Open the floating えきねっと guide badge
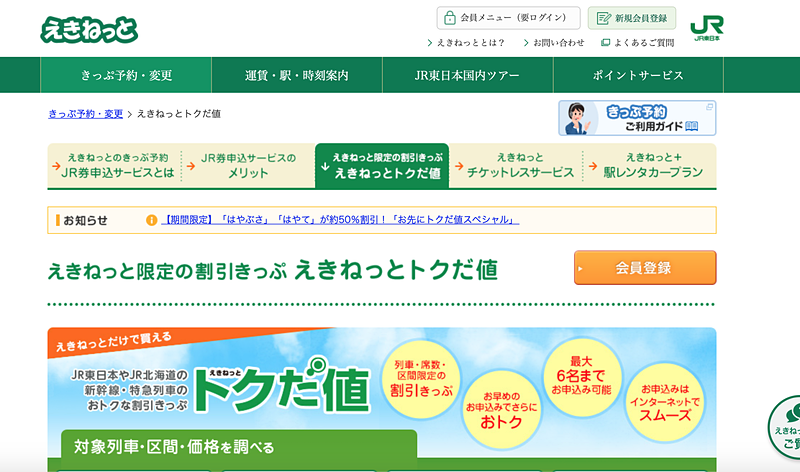 pyautogui.click(x=784, y=428)
